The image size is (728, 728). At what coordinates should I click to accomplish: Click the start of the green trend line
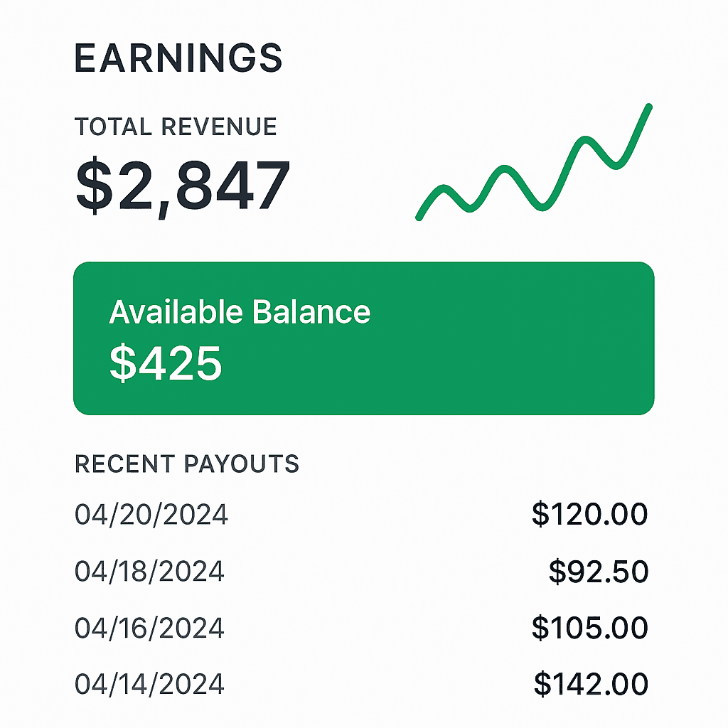418,217
